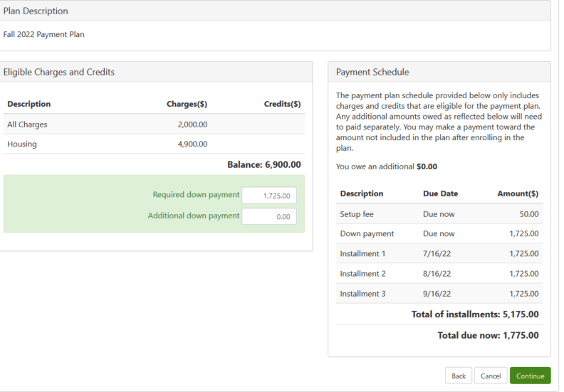Image resolution: width=564 pixels, height=392 pixels.
Task: Click the Credits($) column header
Action: [x=282, y=104]
